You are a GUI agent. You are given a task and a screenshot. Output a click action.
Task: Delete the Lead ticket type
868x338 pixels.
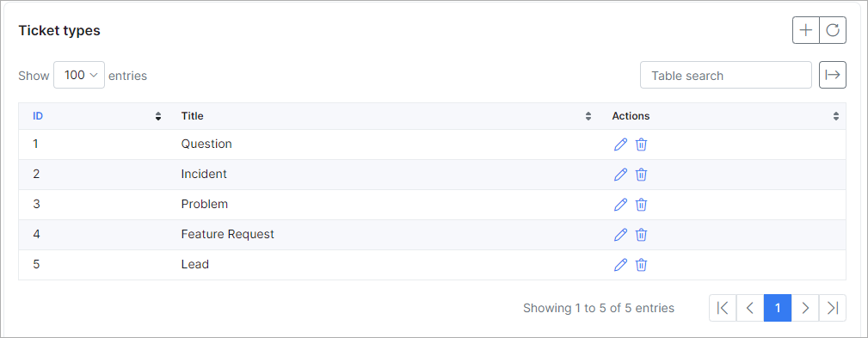[x=641, y=264]
